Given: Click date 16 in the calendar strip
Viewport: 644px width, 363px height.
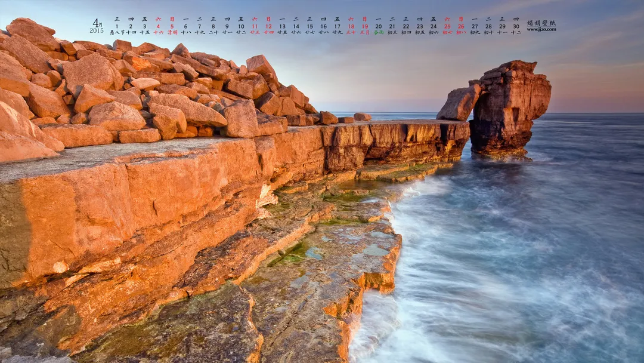Looking at the screenshot, I should tap(323, 26).
